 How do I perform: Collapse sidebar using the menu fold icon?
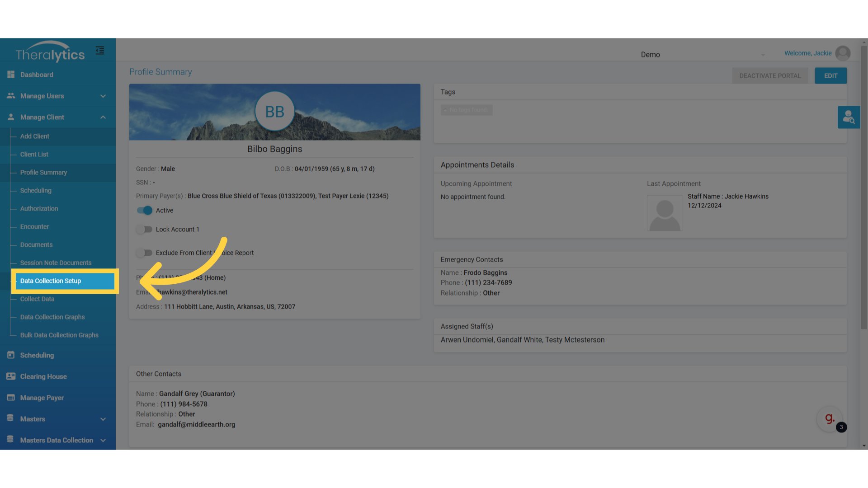pos(100,51)
